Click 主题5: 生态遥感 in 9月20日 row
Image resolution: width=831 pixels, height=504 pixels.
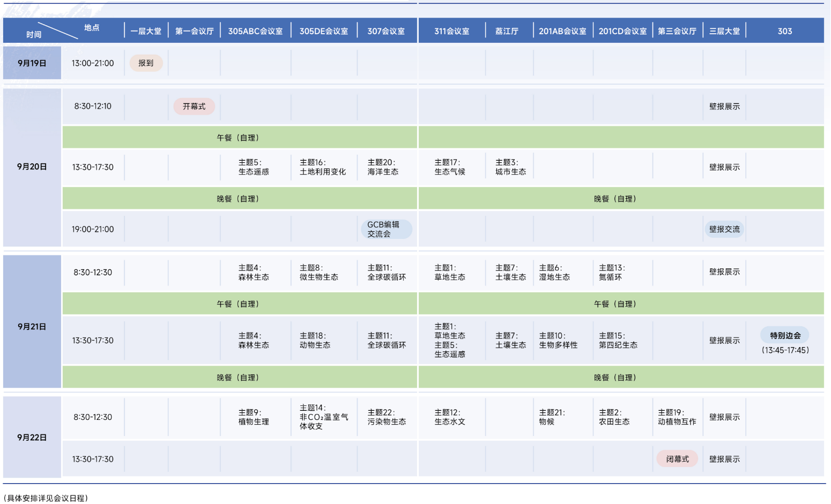click(254, 167)
